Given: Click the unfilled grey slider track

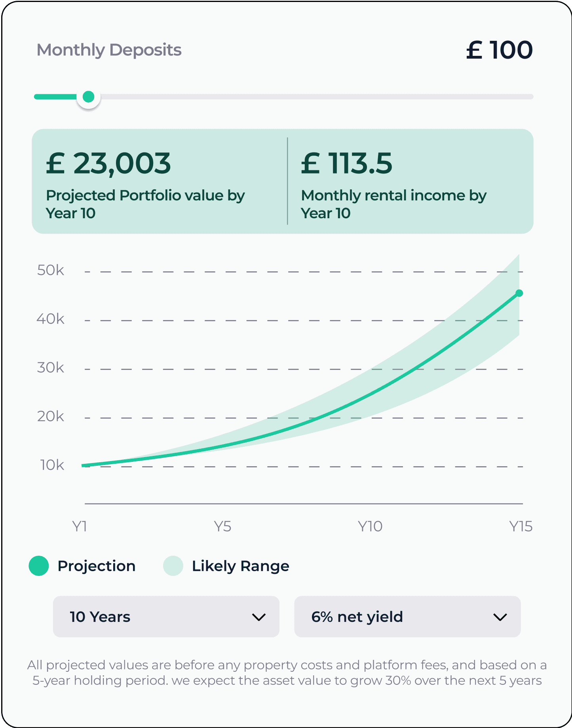Looking at the screenshot, I should 317,97.
